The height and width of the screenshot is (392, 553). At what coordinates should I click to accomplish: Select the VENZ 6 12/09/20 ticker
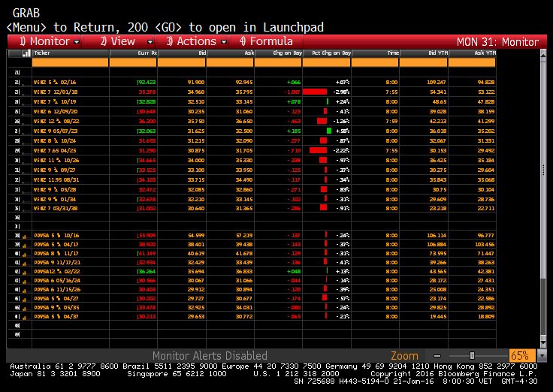click(x=56, y=112)
